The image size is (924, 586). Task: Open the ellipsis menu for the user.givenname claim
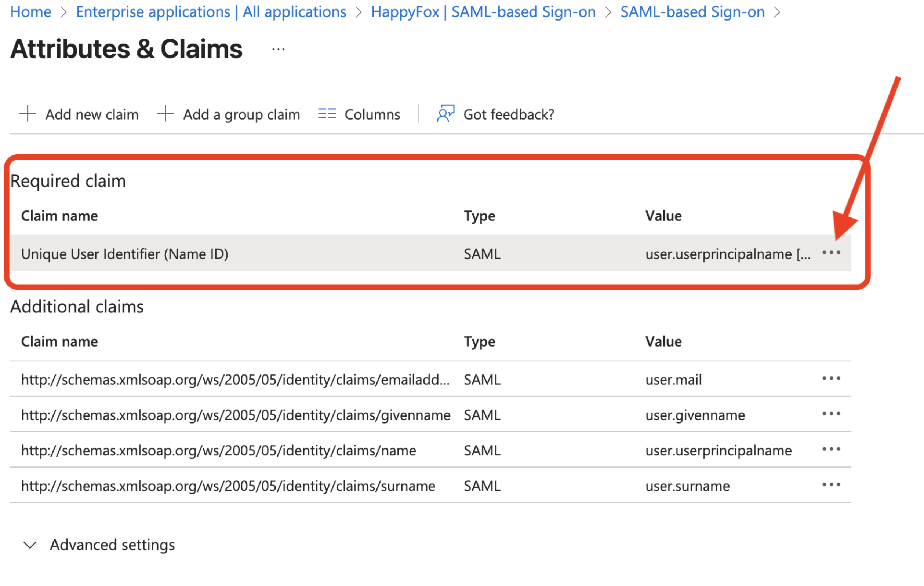831,414
